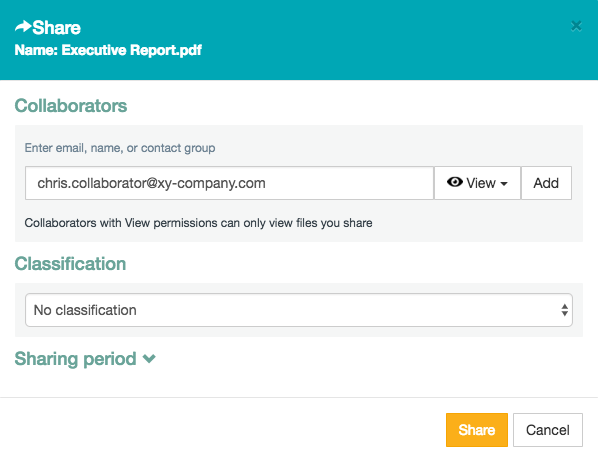Cancel the share dialog
598x462 pixels.
(x=548, y=430)
